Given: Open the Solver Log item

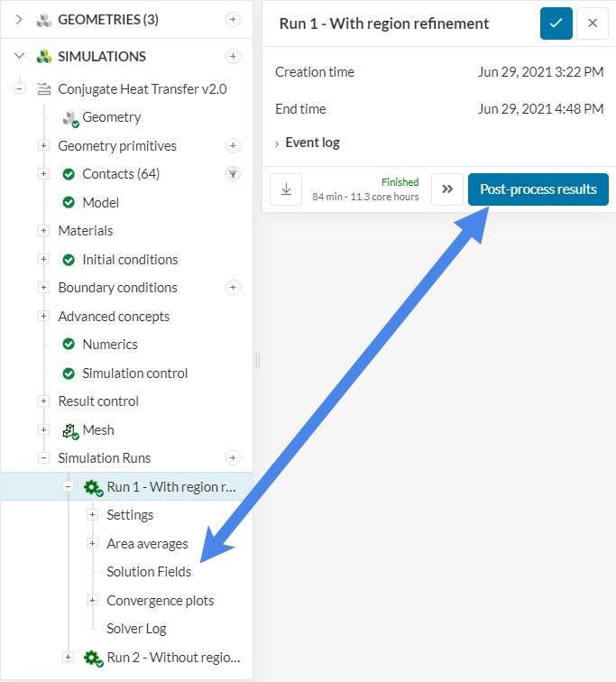Looking at the screenshot, I should 136,629.
